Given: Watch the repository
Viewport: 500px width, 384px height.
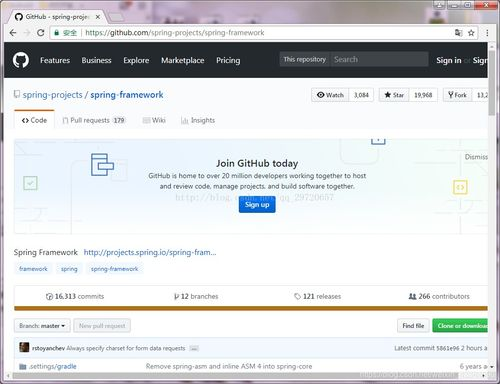Looking at the screenshot, I should (x=330, y=95).
